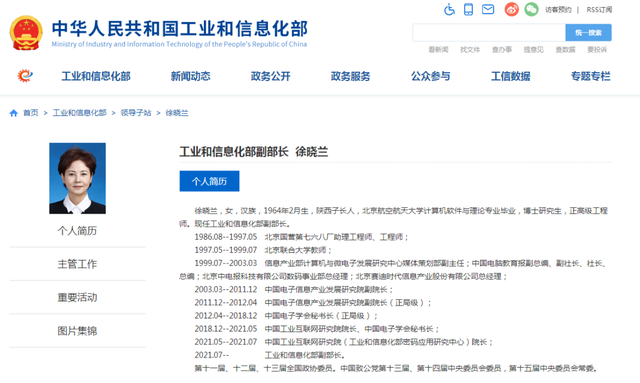Screen dimensions: 640x383
Task: Click the email envelope icon
Action: 488,9
